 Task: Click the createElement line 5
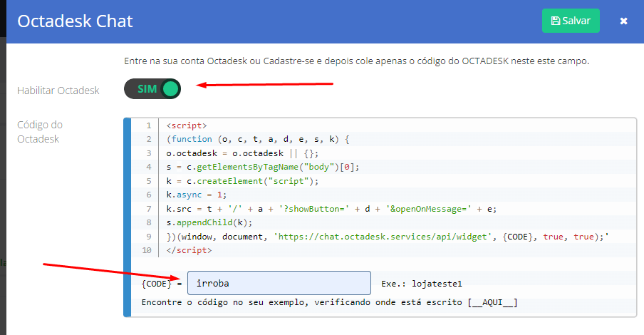[x=242, y=181]
